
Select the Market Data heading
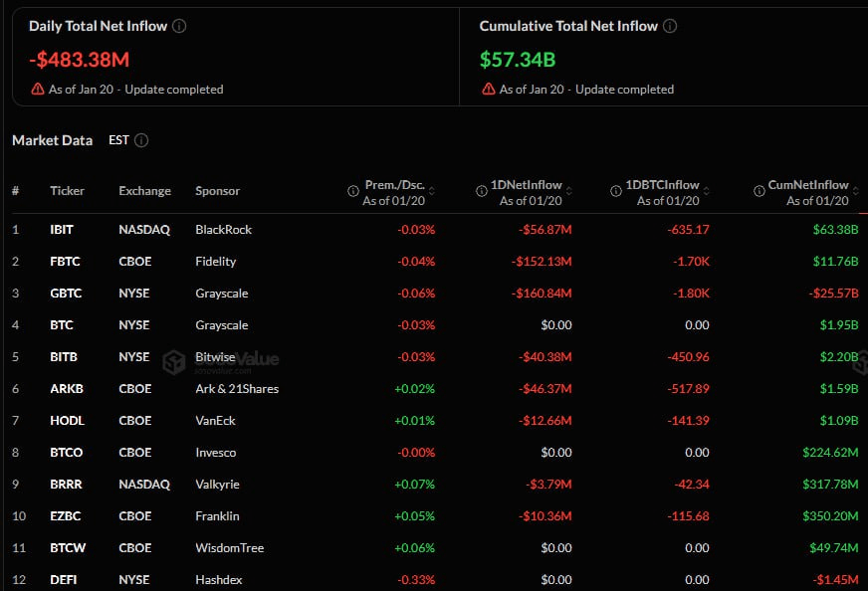52,140
